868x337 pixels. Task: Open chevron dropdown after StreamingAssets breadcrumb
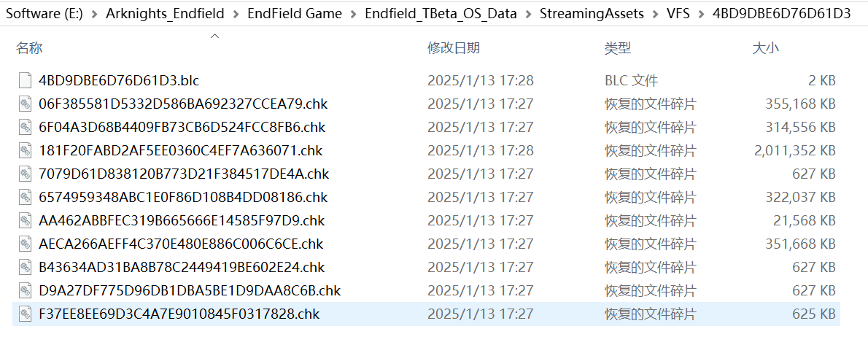[x=654, y=14]
